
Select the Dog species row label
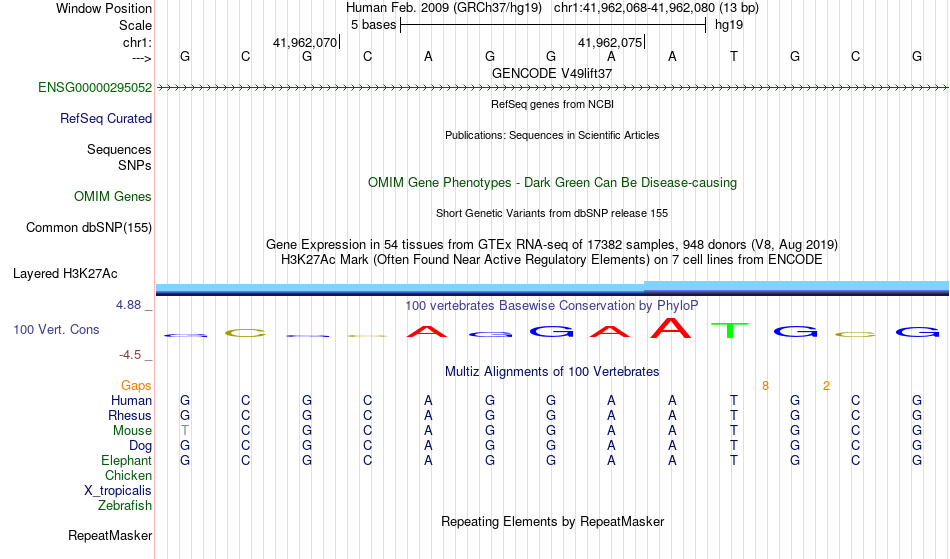click(x=141, y=446)
